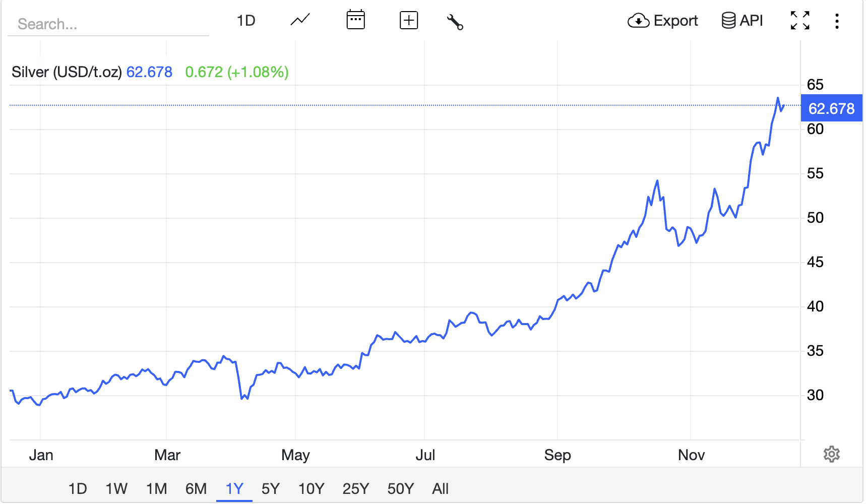
Task: Switch on the All-time range view
Action: pyautogui.click(x=440, y=488)
